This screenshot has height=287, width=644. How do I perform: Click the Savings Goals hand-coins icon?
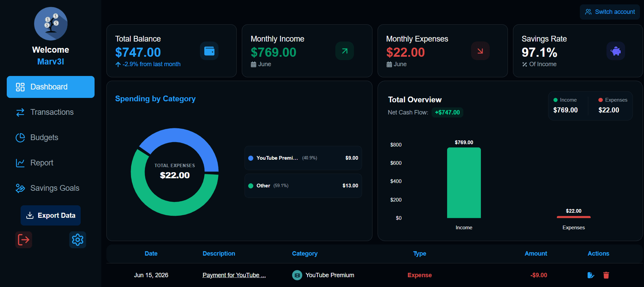(20, 188)
